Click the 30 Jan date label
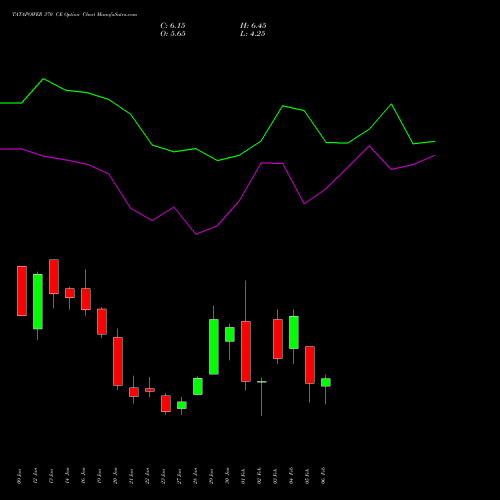500x500 pixels. tap(228, 476)
